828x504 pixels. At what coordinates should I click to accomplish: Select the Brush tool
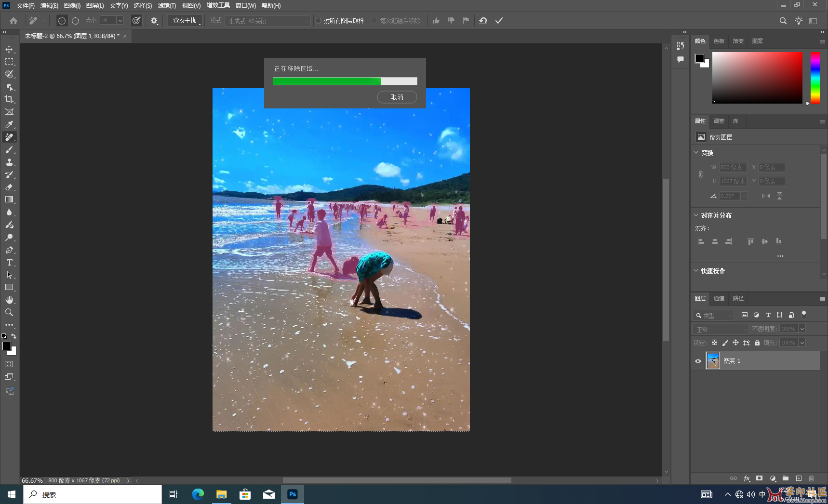pyautogui.click(x=9, y=149)
